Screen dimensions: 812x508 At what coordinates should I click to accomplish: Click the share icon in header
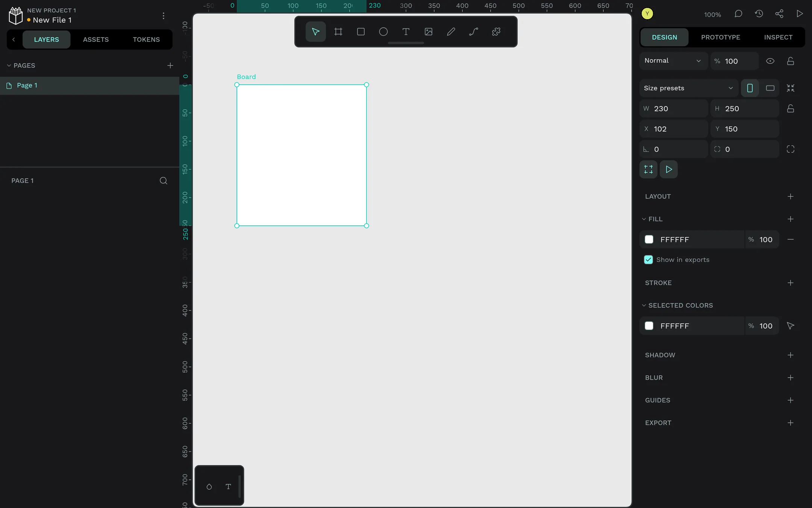click(779, 14)
